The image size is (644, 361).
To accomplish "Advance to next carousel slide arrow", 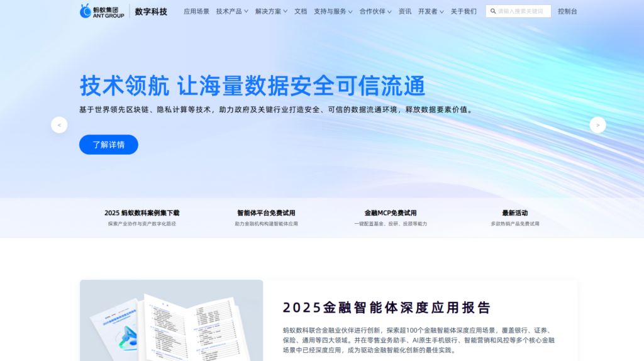I will point(597,125).
